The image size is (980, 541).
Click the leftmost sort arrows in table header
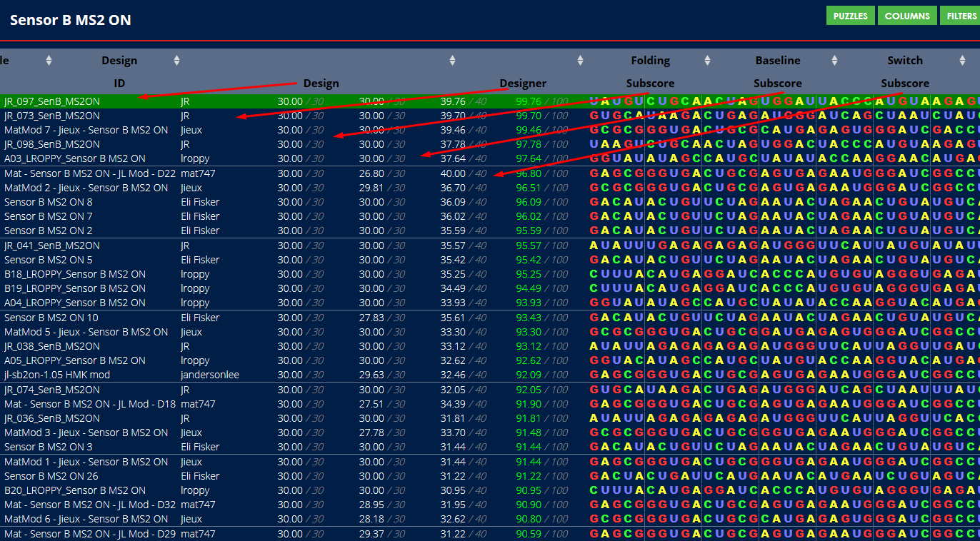coord(49,61)
